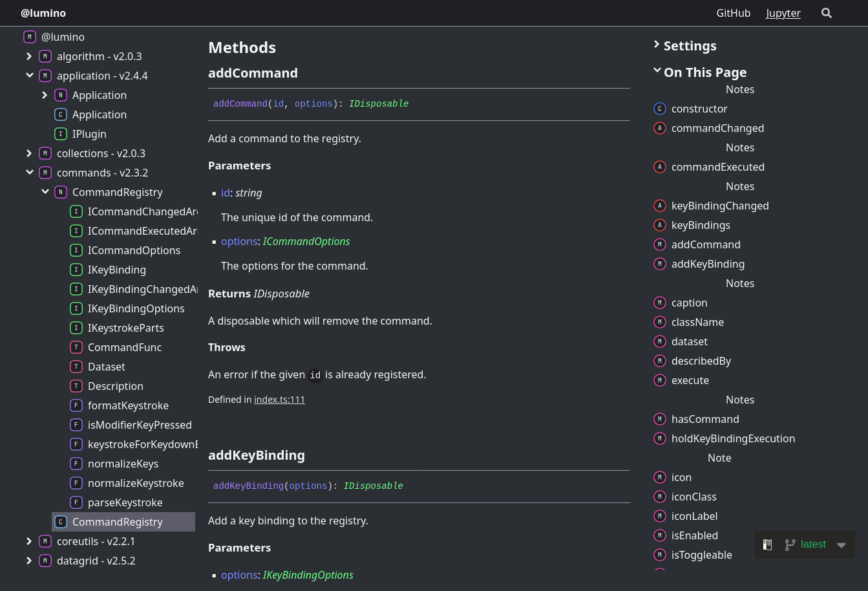Click the constructor icon in On This Page
This screenshot has height=591, width=868.
pyautogui.click(x=660, y=109)
